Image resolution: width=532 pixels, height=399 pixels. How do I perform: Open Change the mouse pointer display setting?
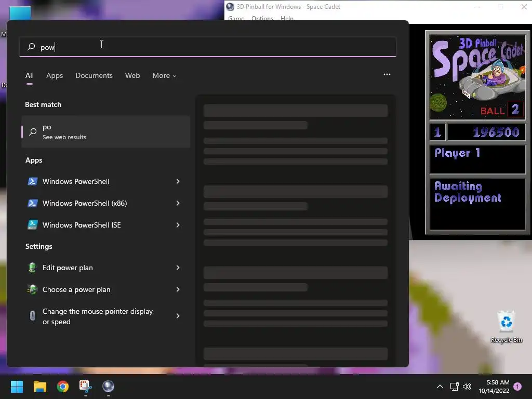click(105, 316)
